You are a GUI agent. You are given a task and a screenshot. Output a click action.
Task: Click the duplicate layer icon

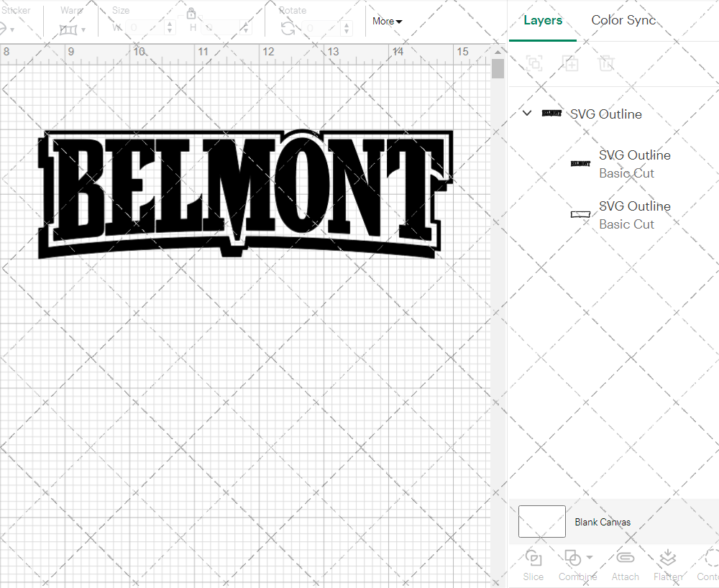[x=571, y=63]
